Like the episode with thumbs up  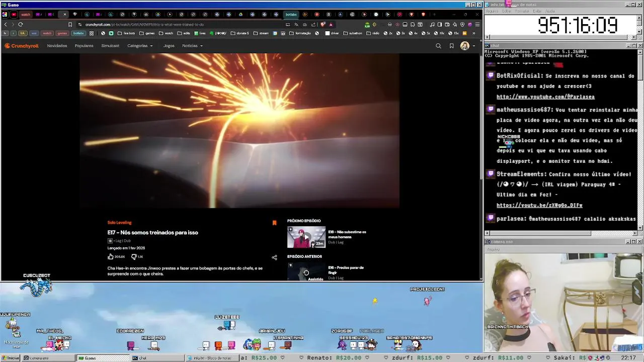tap(111, 256)
